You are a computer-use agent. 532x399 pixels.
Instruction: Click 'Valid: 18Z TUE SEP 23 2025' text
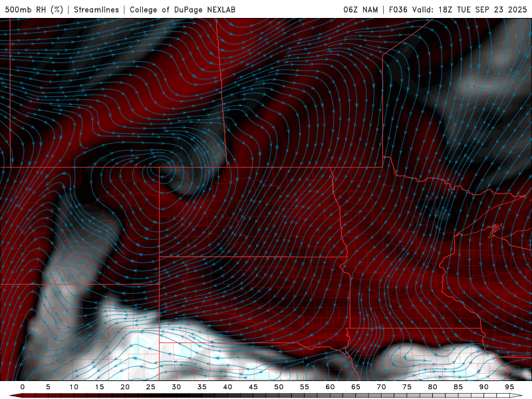469,9
